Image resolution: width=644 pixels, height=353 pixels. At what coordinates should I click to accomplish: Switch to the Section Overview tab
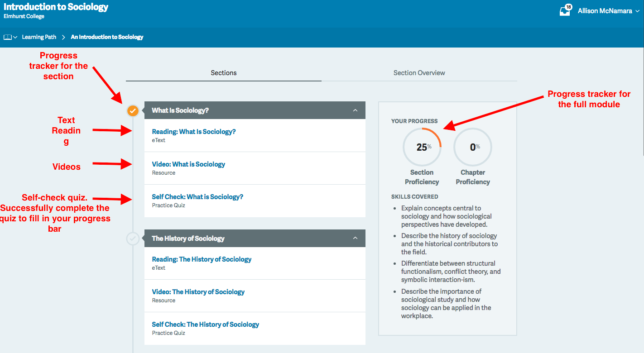click(x=419, y=73)
